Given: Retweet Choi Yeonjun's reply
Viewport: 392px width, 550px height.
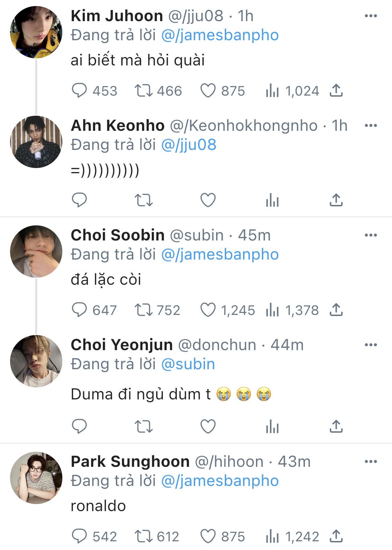Looking at the screenshot, I should click(x=143, y=426).
